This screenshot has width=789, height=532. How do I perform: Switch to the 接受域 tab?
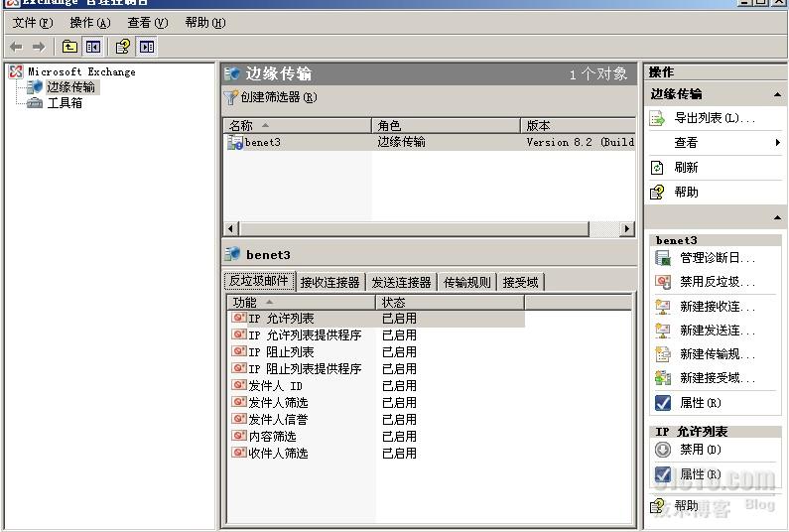point(521,282)
